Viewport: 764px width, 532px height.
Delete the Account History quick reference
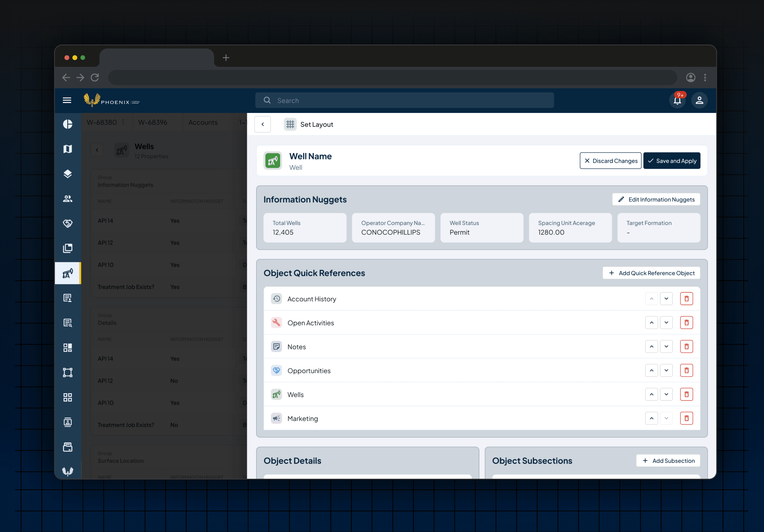pyautogui.click(x=686, y=299)
